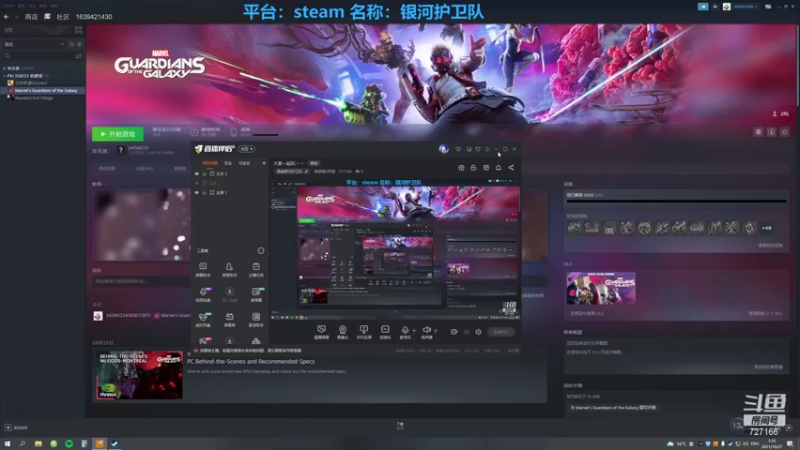Image resolution: width=800 pixels, height=450 pixels.
Task: Open the person-icon tool in streaming toolbox
Action: click(229, 267)
